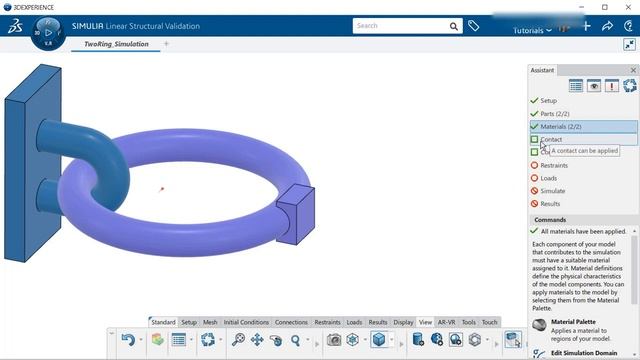
Task: Open the Feature Manager list icon in toolbar
Action: coord(179,340)
